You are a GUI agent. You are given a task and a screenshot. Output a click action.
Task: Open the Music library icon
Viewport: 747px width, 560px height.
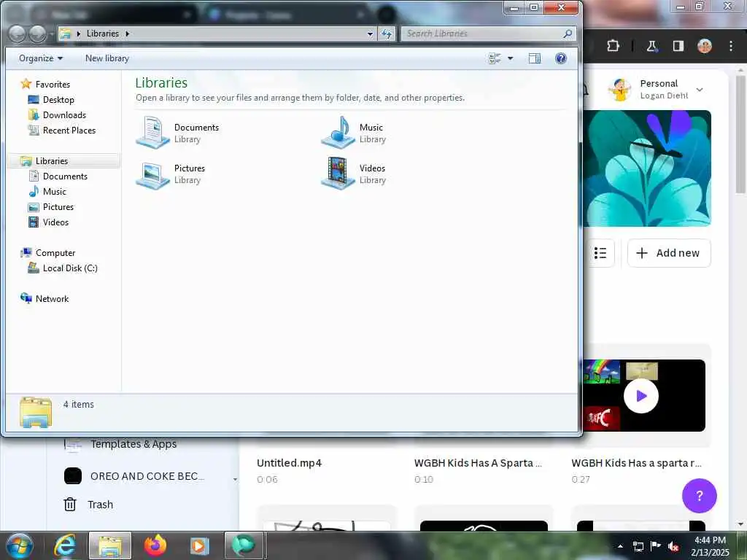(x=338, y=133)
